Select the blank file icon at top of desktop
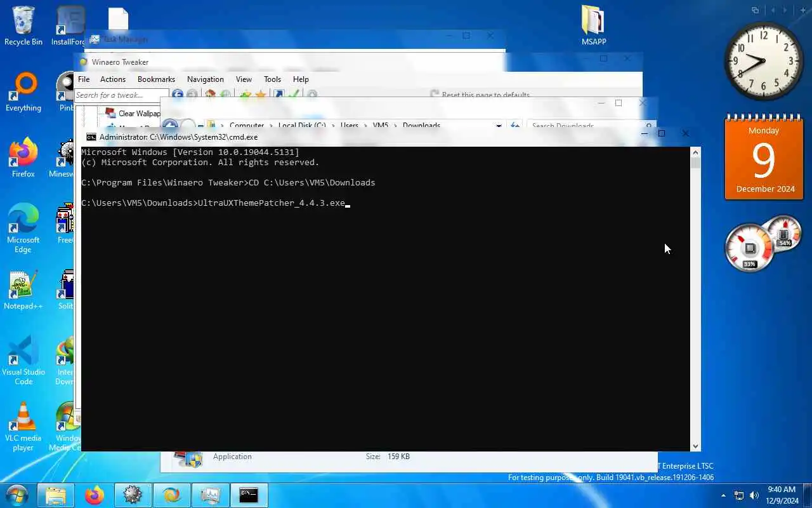 [118, 18]
